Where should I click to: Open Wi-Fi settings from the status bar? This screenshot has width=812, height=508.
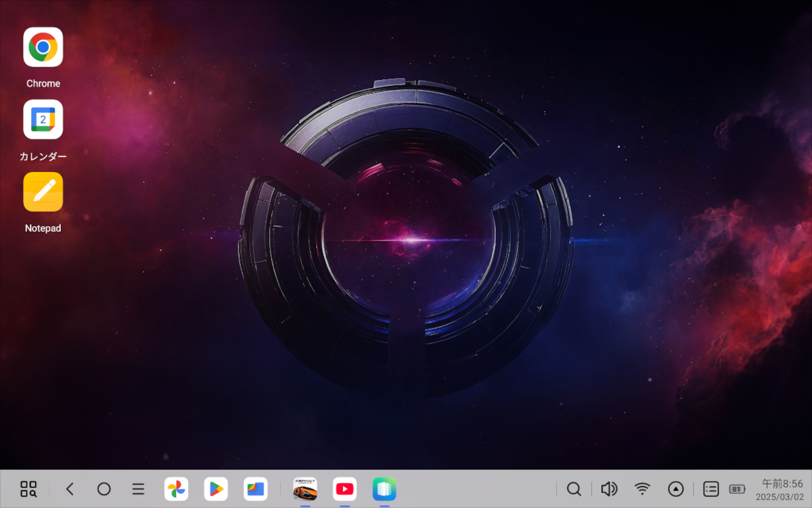click(x=641, y=488)
